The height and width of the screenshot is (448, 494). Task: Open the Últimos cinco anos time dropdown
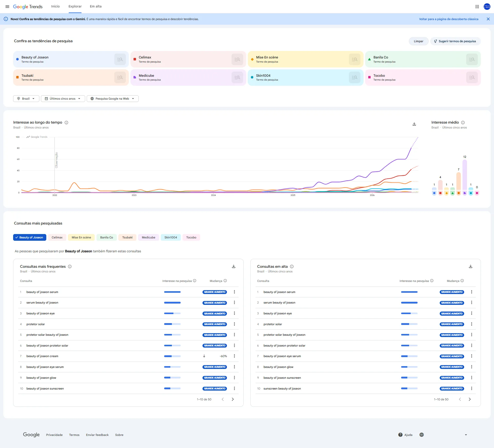point(63,99)
